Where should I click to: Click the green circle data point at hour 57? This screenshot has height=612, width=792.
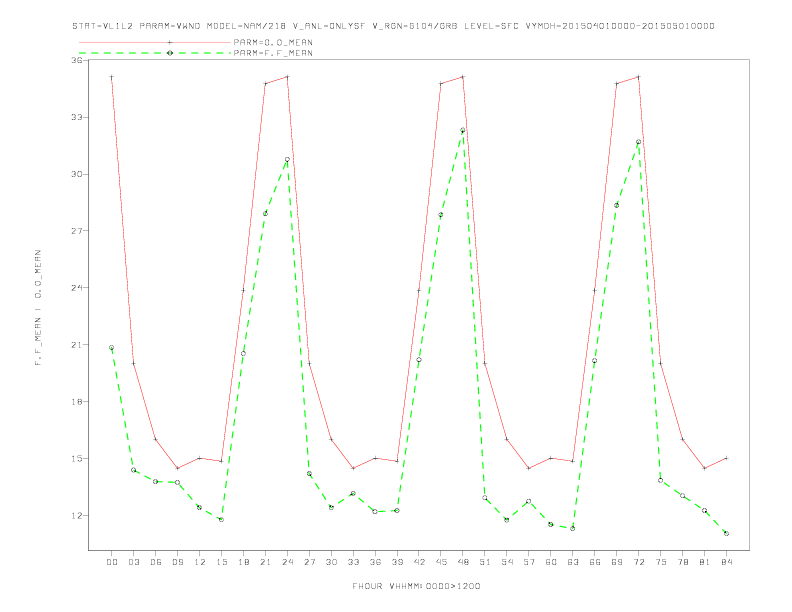pos(529,501)
